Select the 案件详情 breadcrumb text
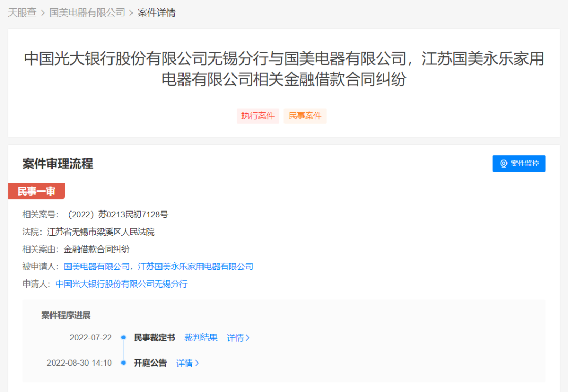Image resolution: width=568 pixels, height=392 pixels. tap(157, 13)
